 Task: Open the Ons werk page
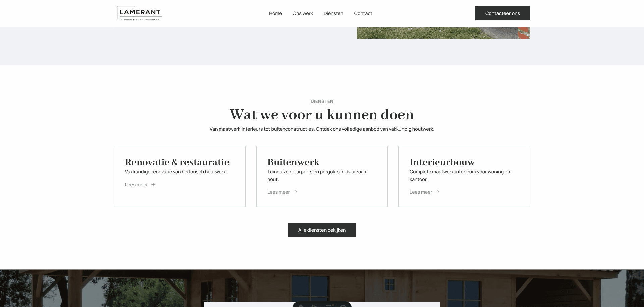pos(303,13)
